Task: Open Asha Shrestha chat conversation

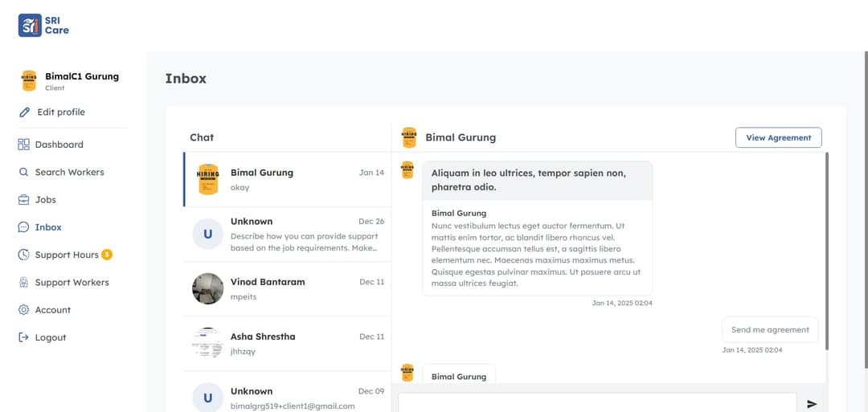Action: click(287, 343)
